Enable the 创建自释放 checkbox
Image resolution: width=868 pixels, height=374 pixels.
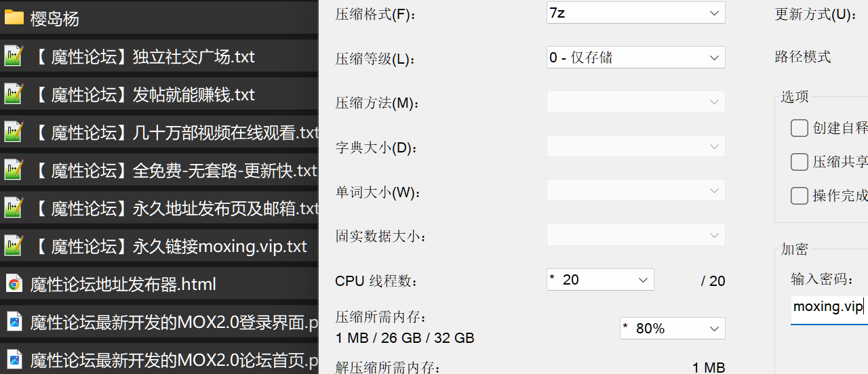pos(800,128)
